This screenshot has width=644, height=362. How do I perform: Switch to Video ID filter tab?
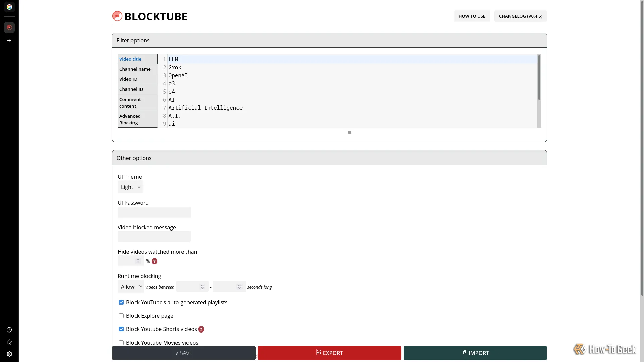(x=138, y=79)
